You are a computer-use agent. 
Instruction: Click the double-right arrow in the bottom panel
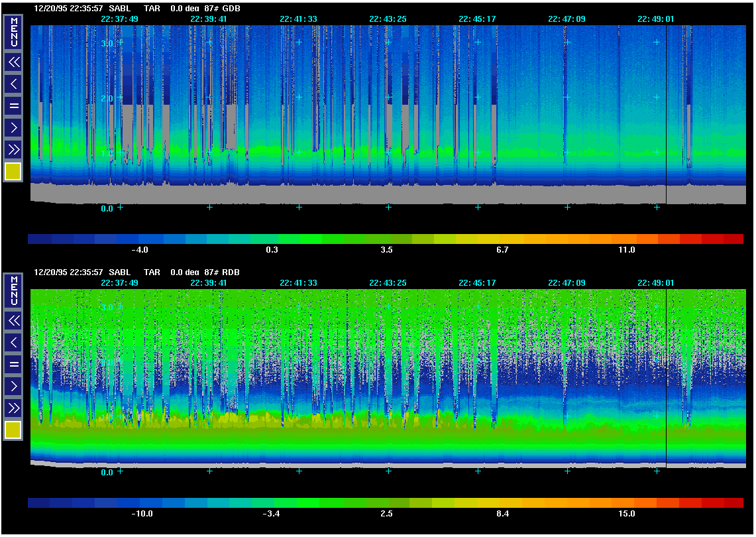tap(13, 407)
